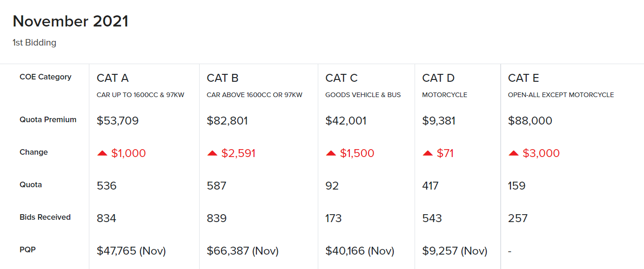Click the CAT D Motorcycle header
The width and height of the screenshot is (644, 269).
coord(438,78)
